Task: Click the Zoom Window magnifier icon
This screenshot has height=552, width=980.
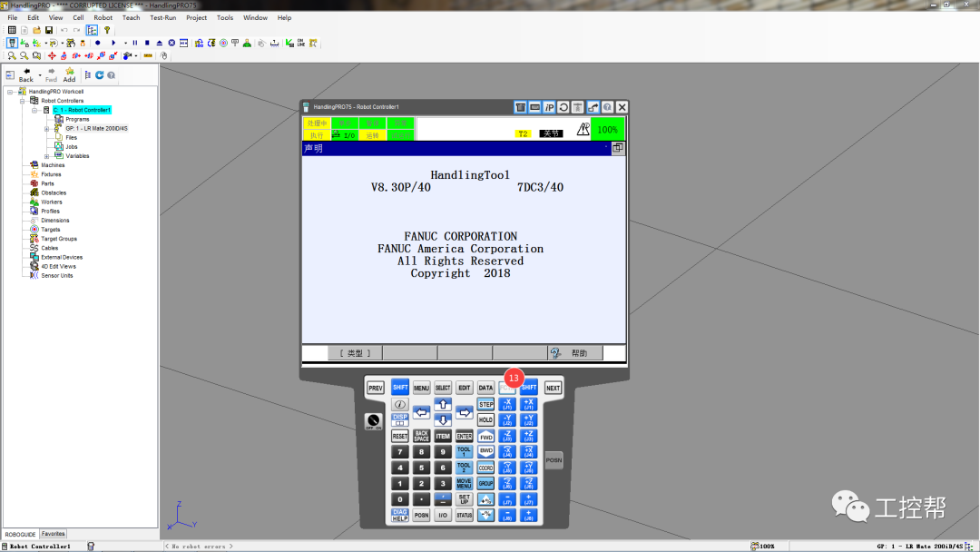Action: 37,55
